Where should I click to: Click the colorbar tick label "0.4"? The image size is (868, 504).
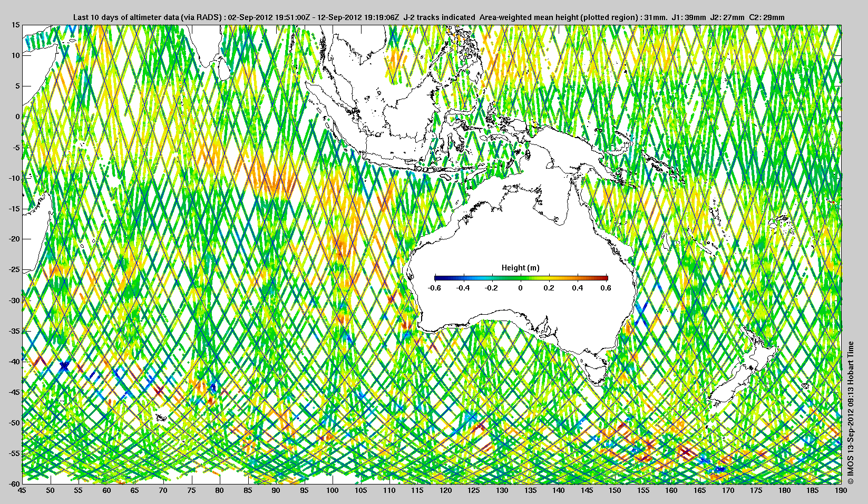tap(577, 288)
